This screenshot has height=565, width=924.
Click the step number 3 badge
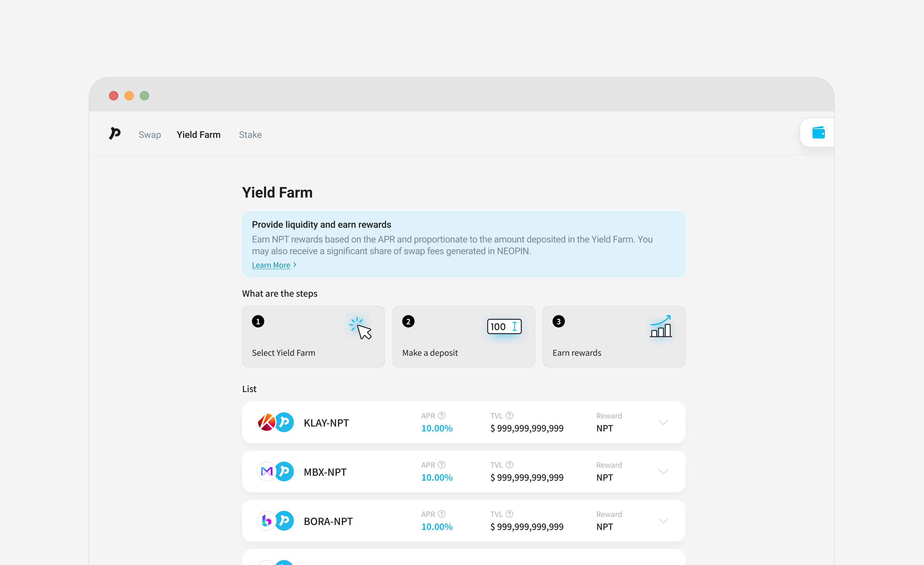(559, 322)
